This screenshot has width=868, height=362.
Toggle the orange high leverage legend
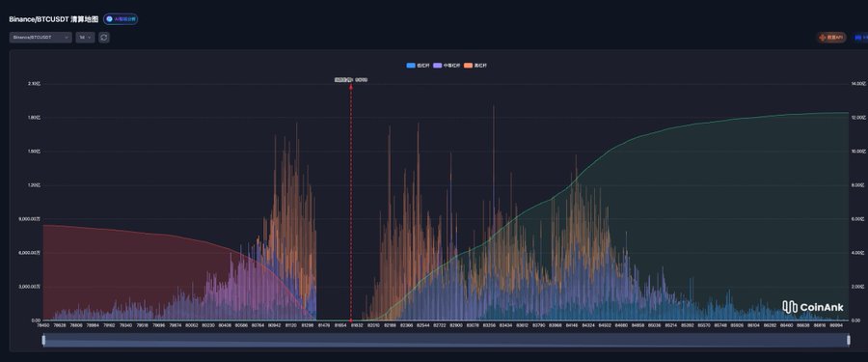click(x=476, y=66)
